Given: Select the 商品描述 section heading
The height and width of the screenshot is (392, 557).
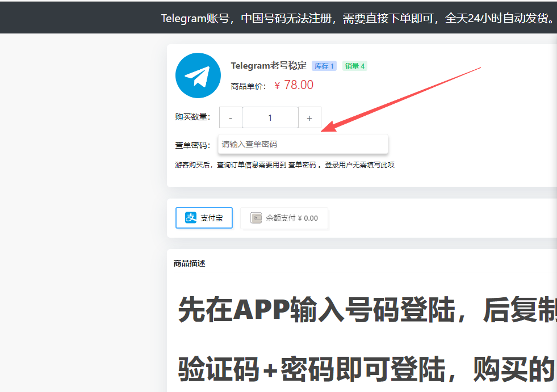Looking at the screenshot, I should [189, 263].
